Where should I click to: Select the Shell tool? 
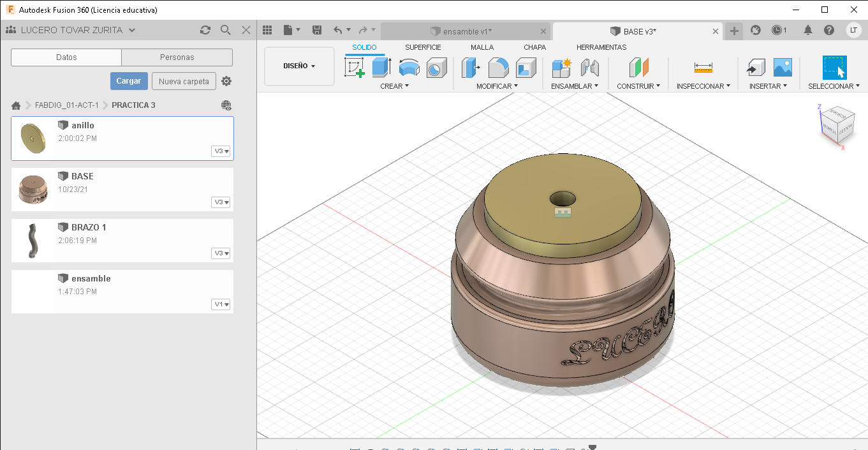[526, 68]
